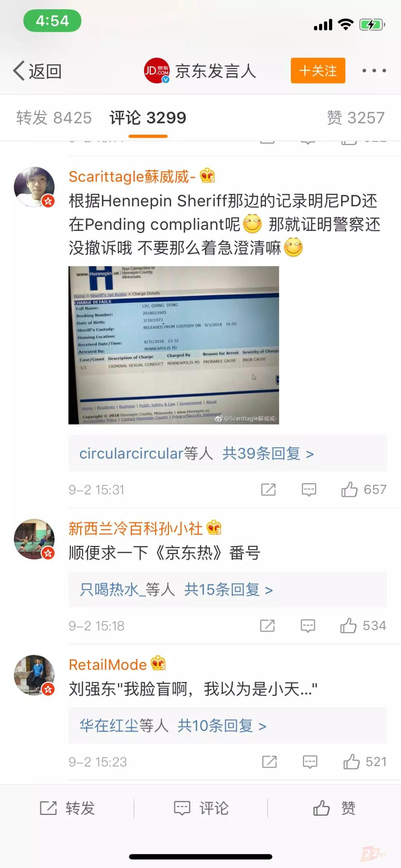Tap the repost icon on the 9-2 15:18 comment
This screenshot has width=401, height=868.
coord(267,626)
